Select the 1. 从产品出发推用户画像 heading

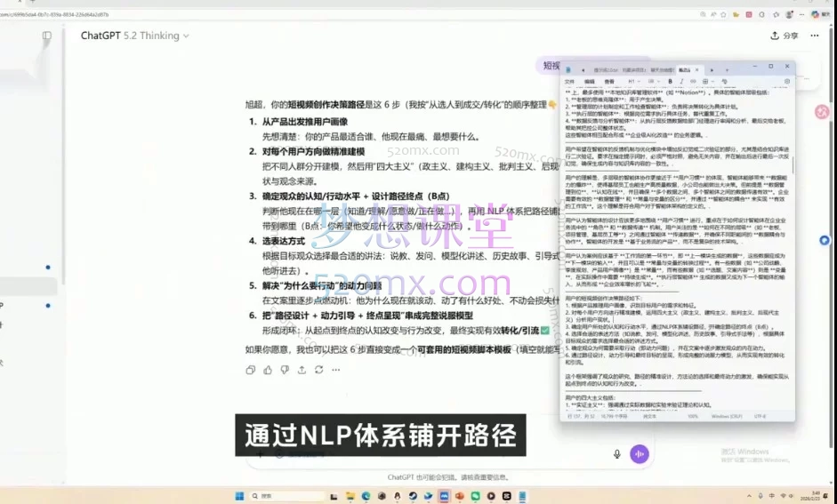pyautogui.click(x=298, y=122)
